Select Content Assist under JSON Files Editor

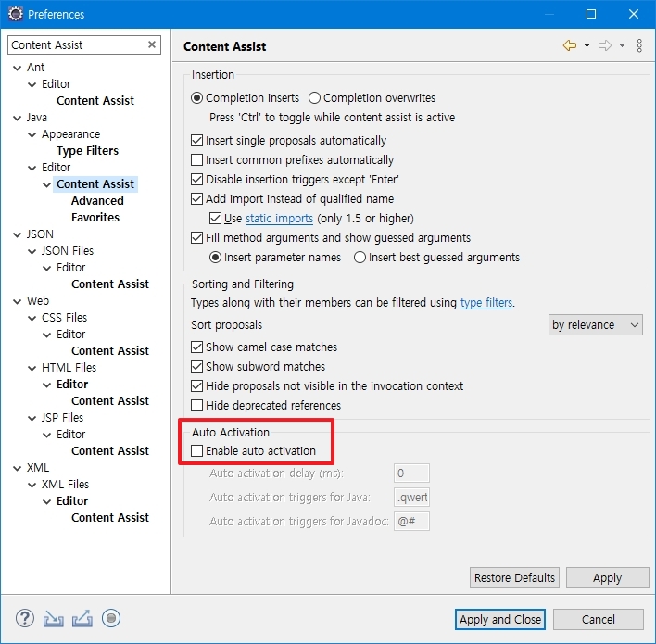pos(110,284)
